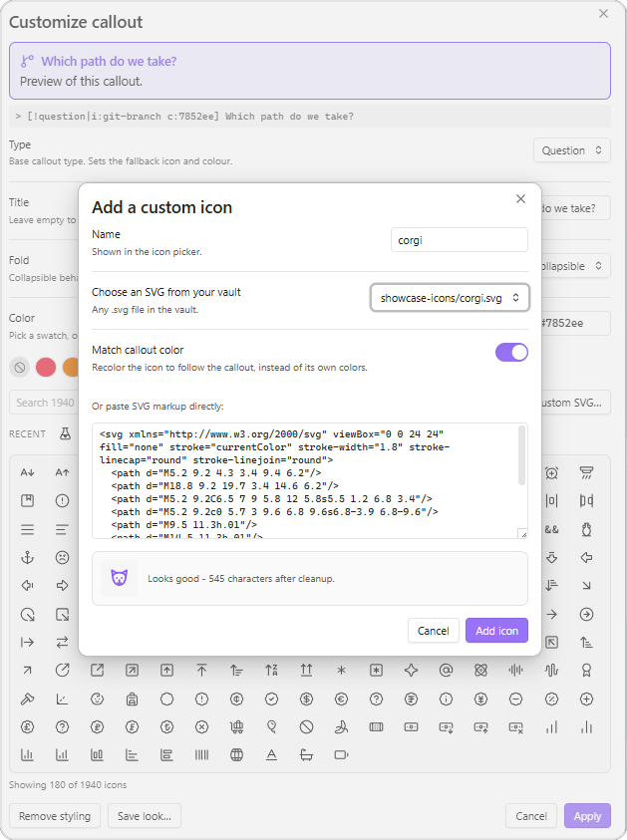The width and height of the screenshot is (627, 840).
Task: Select the badge plus icon
Action: point(586,699)
